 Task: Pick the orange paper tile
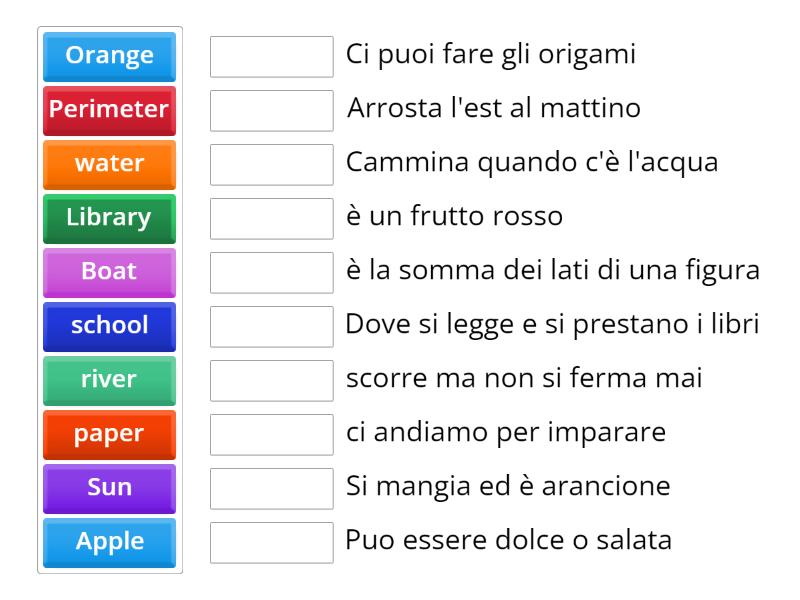pos(110,434)
